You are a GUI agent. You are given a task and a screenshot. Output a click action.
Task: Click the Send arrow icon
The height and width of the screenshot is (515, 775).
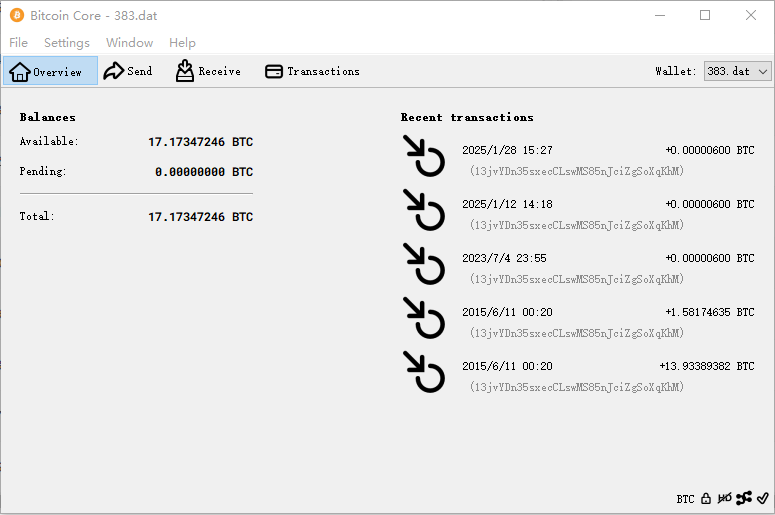click(x=114, y=71)
